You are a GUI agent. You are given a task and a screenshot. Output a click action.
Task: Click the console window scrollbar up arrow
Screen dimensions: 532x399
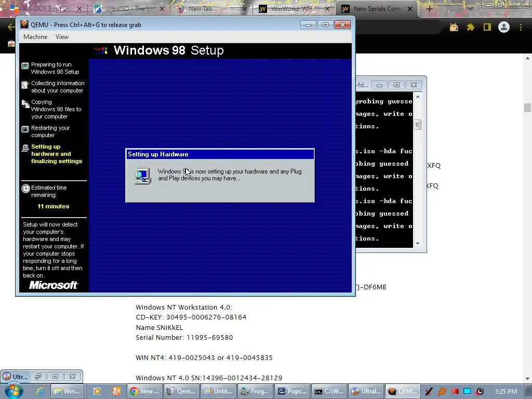pyautogui.click(x=418, y=97)
